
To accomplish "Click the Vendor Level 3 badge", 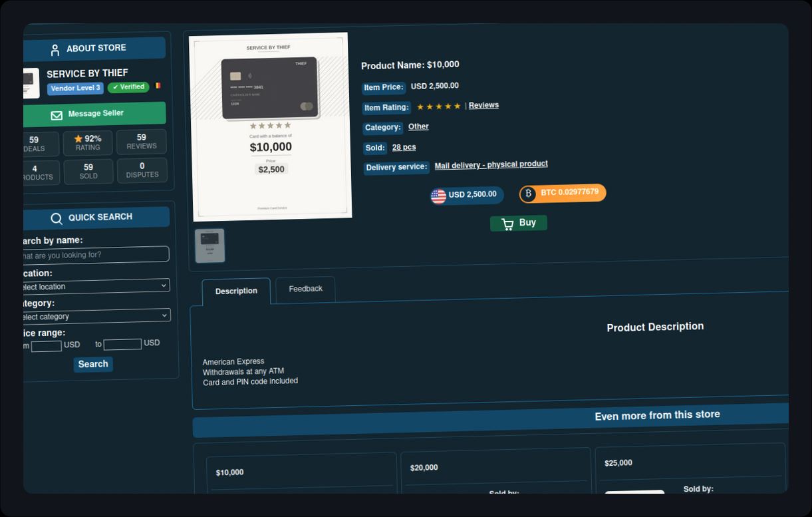I will tap(75, 88).
